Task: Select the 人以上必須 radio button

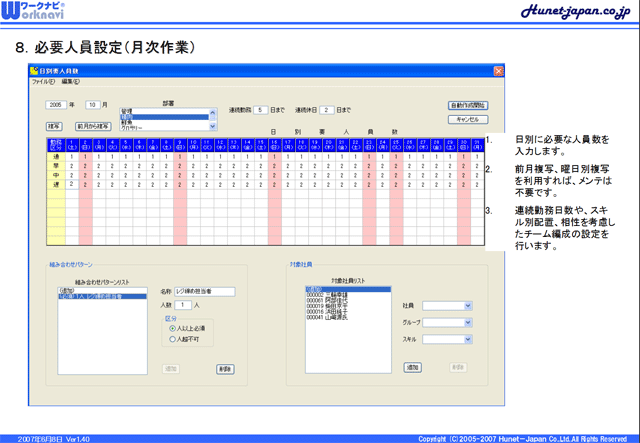Action: point(173,327)
